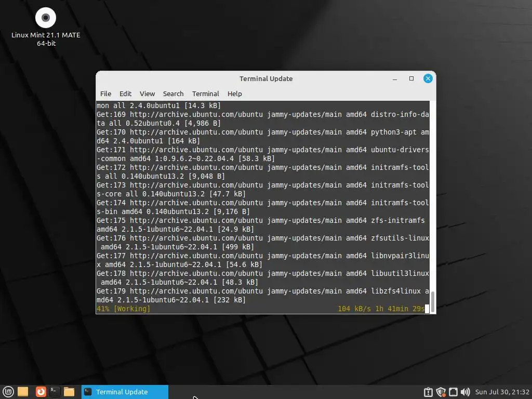This screenshot has height=399, width=532.
Task: Open the File menu in terminal
Action: [105, 94]
